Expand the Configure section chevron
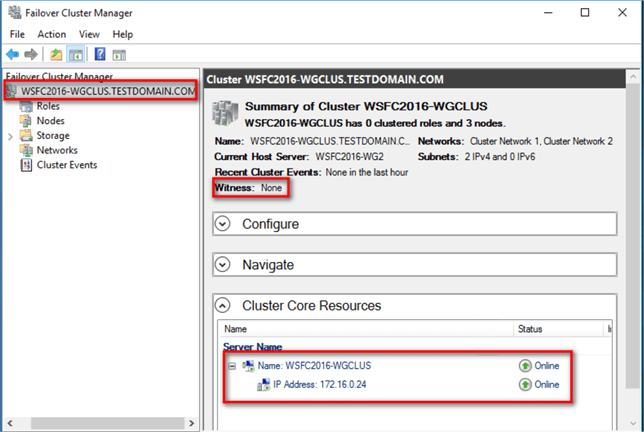The height and width of the screenshot is (432, 644). tap(223, 224)
